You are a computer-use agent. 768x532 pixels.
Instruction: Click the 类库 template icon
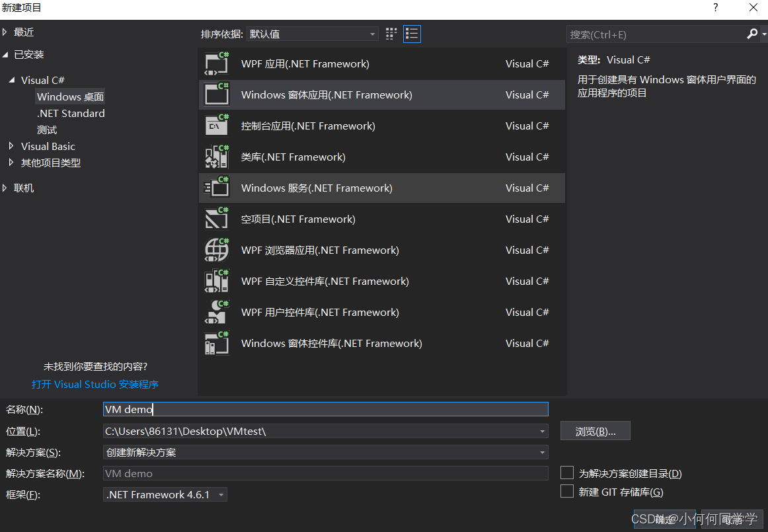(x=217, y=157)
